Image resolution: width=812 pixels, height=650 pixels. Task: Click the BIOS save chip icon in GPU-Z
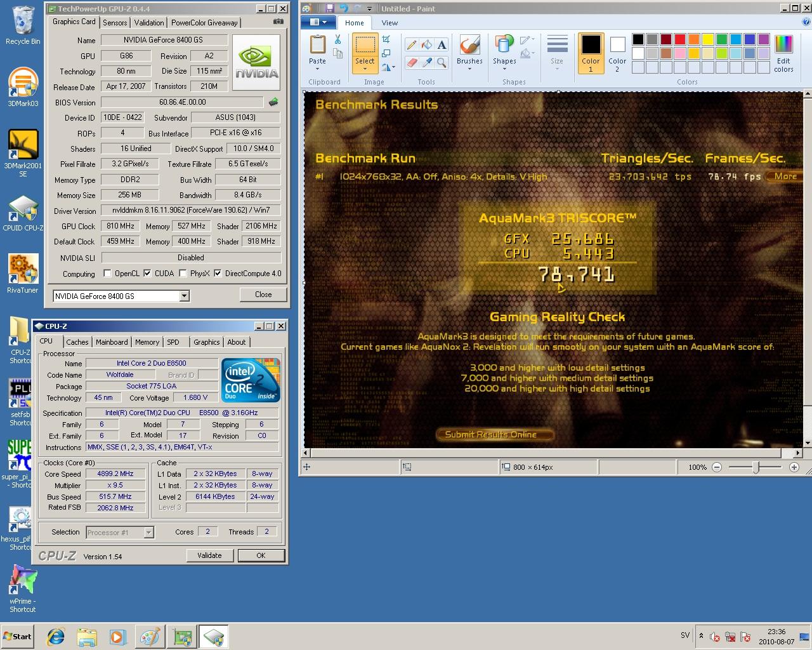pos(273,102)
